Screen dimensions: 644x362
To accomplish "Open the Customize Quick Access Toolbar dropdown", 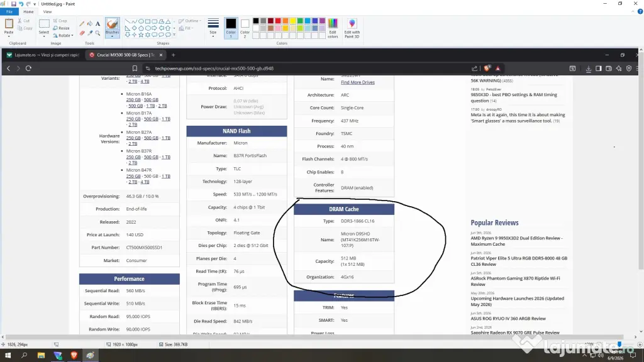I will click(35, 4).
